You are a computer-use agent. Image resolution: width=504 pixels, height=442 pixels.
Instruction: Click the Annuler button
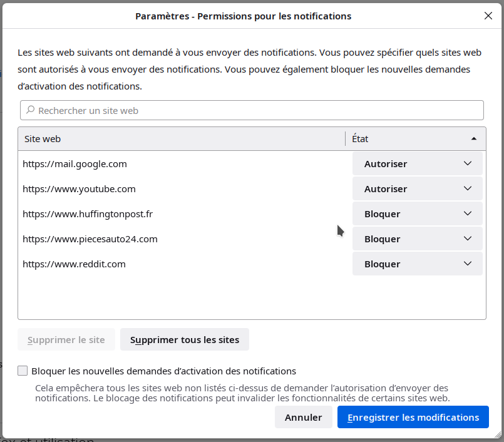(303, 418)
